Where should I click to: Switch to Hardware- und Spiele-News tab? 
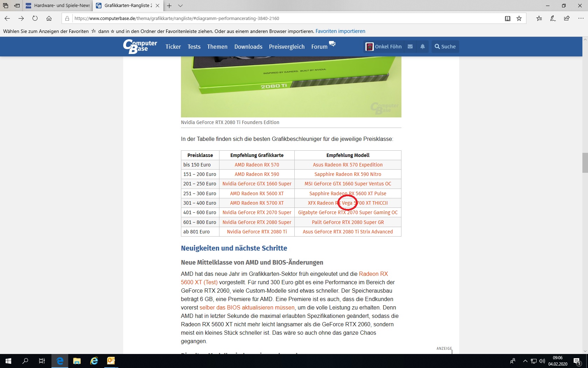tap(58, 6)
